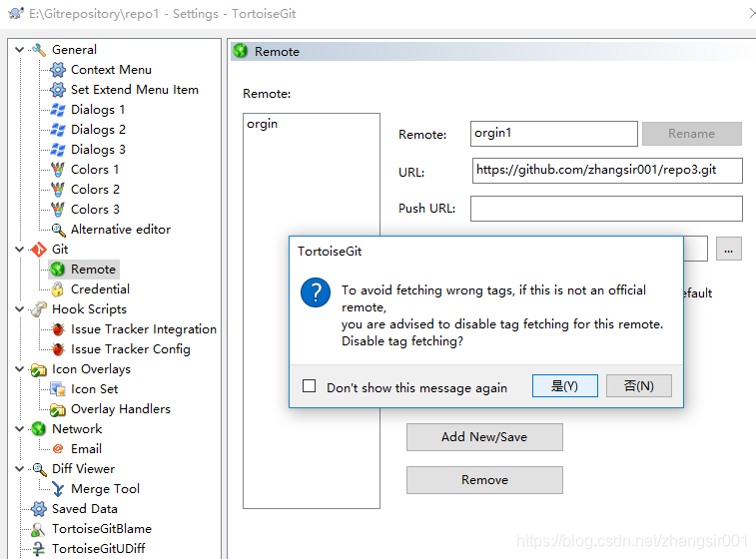Click the Add New/Save button
756x559 pixels.
click(x=484, y=437)
